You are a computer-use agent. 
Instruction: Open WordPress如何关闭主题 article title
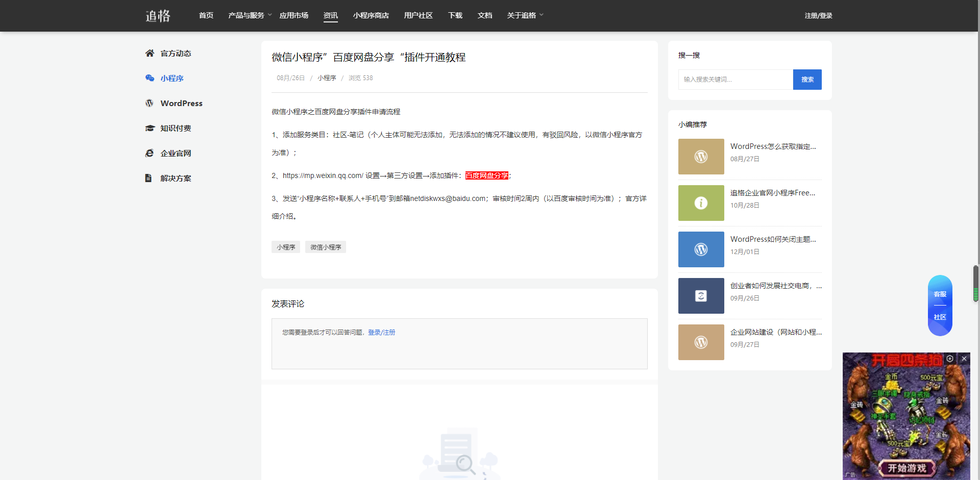[x=773, y=239]
